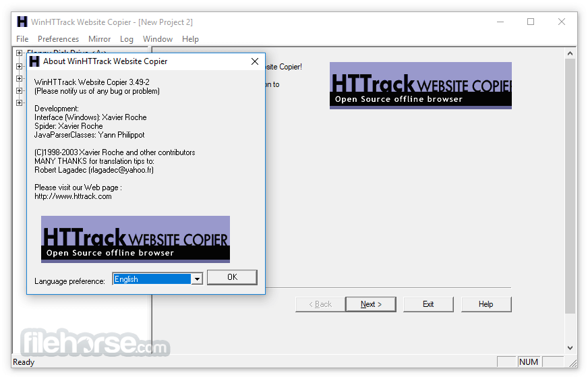This screenshot has height=377, width=588.
Task: Open the File menu
Action: [22, 39]
